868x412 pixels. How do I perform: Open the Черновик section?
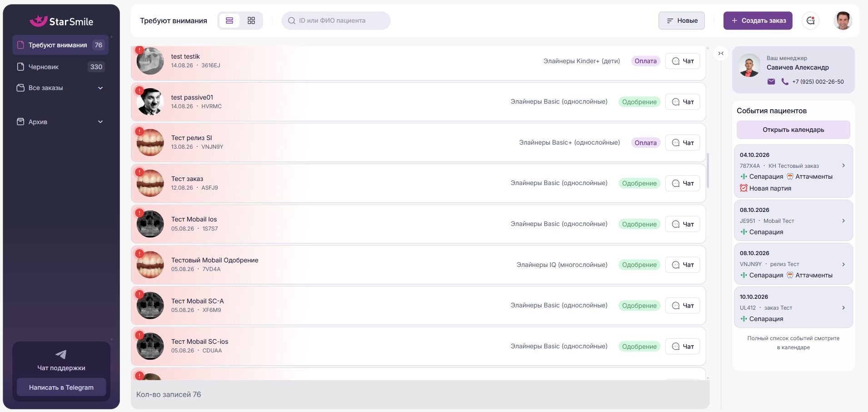point(61,67)
